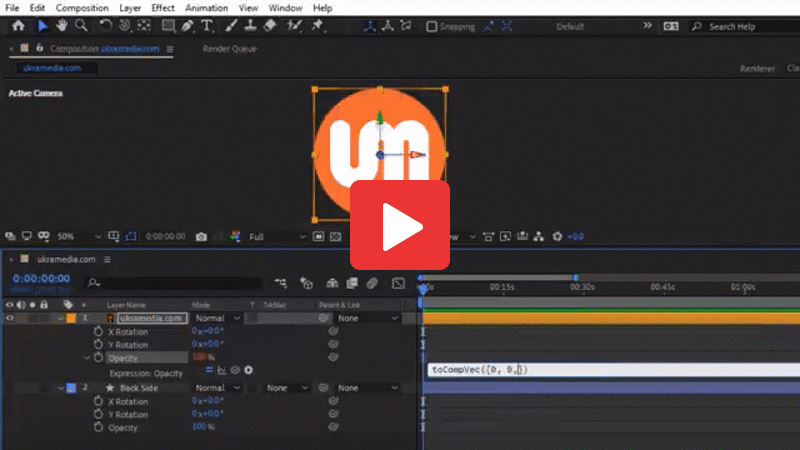The height and width of the screenshot is (450, 800).
Task: Select the Pen tool
Action: [187, 26]
